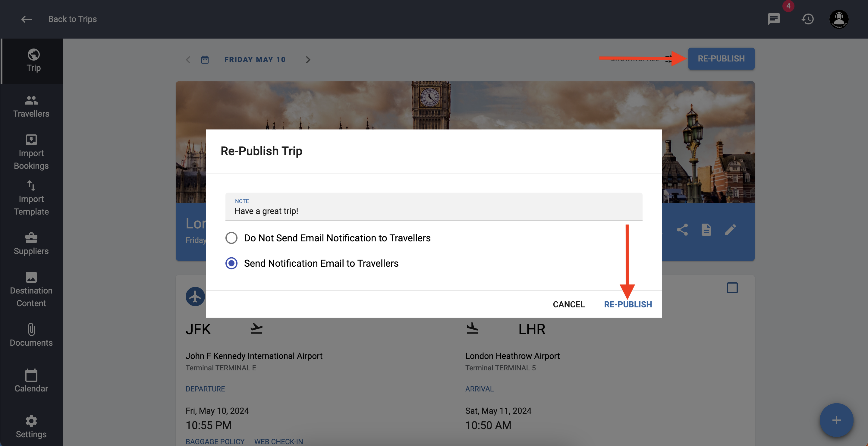
Task: Click CANCEL in the dialog
Action: point(568,304)
